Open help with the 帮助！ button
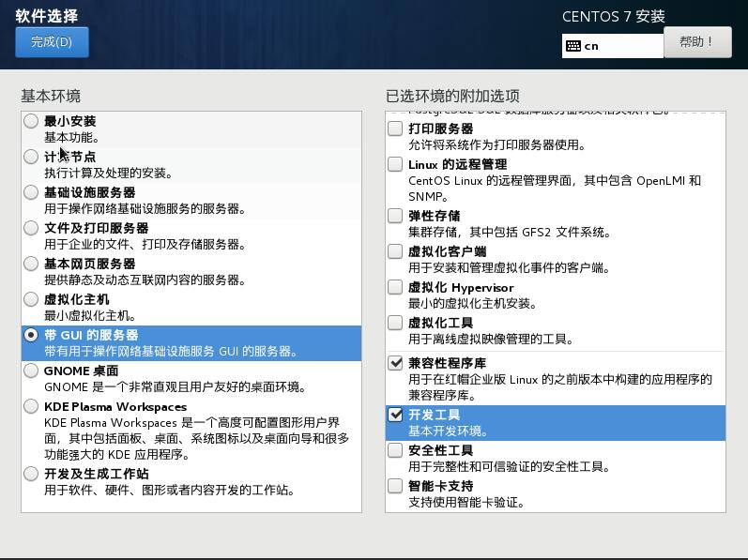Viewport: 748px width, 560px height. [697, 42]
